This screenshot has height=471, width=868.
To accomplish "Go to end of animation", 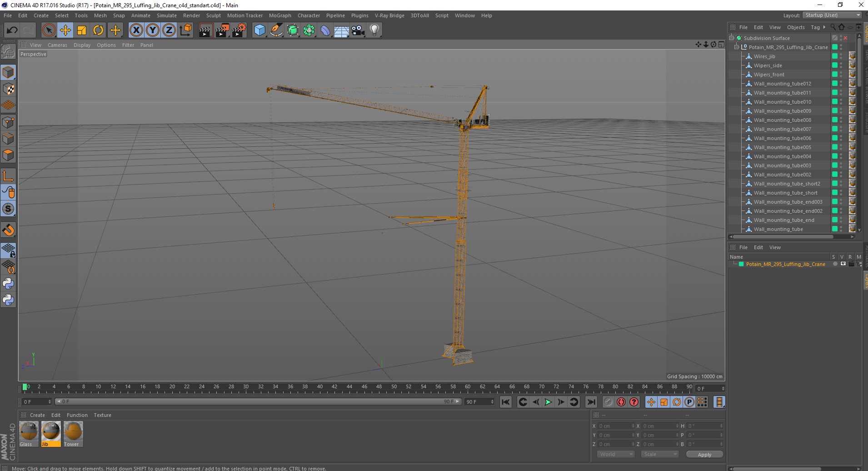I will (591, 402).
